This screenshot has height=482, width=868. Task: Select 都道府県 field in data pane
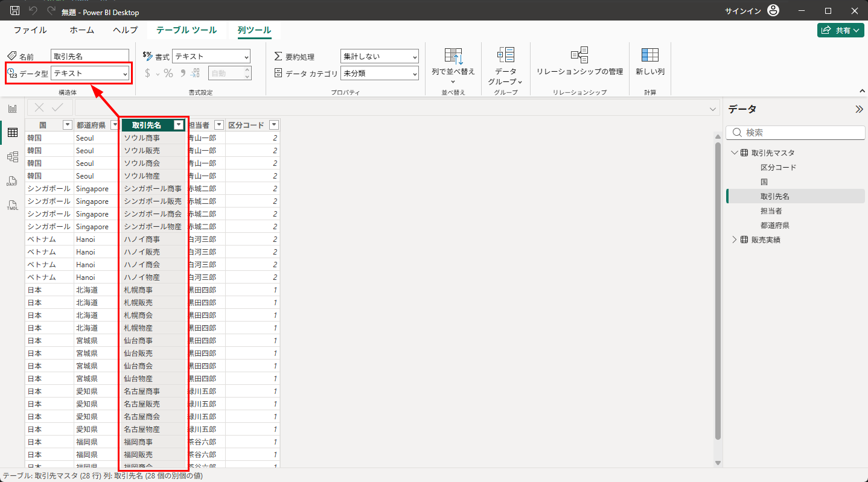(x=775, y=225)
